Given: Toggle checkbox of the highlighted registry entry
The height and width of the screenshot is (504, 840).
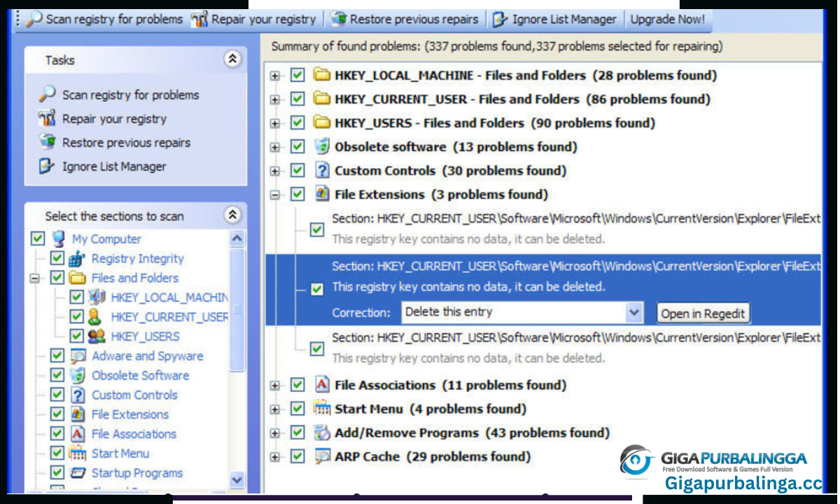Looking at the screenshot, I should click(x=317, y=288).
